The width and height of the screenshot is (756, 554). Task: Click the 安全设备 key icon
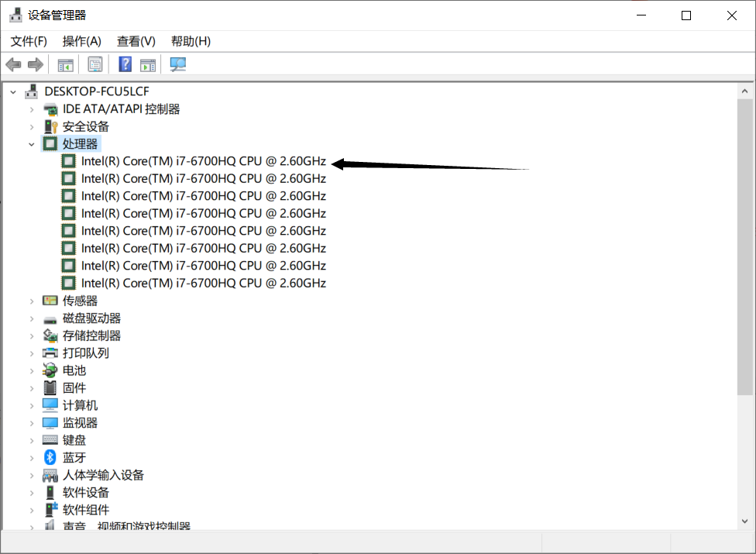(x=50, y=126)
